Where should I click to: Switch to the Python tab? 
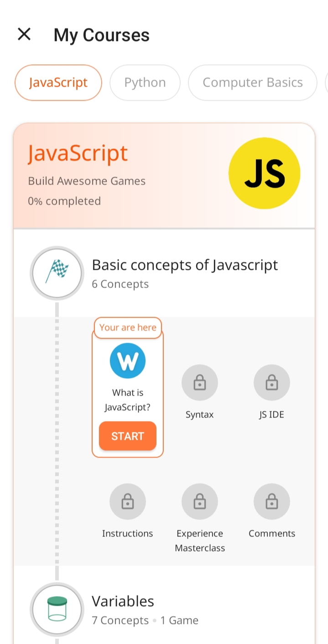click(x=145, y=82)
